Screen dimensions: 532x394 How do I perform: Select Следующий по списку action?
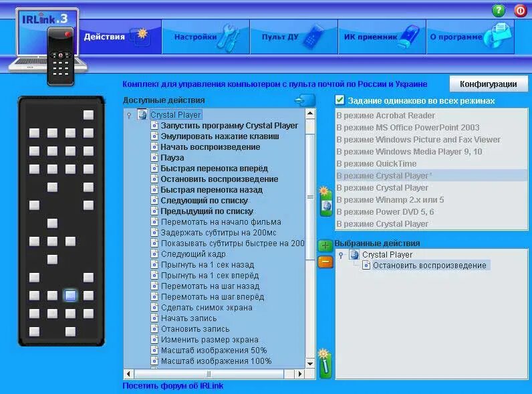click(205, 201)
